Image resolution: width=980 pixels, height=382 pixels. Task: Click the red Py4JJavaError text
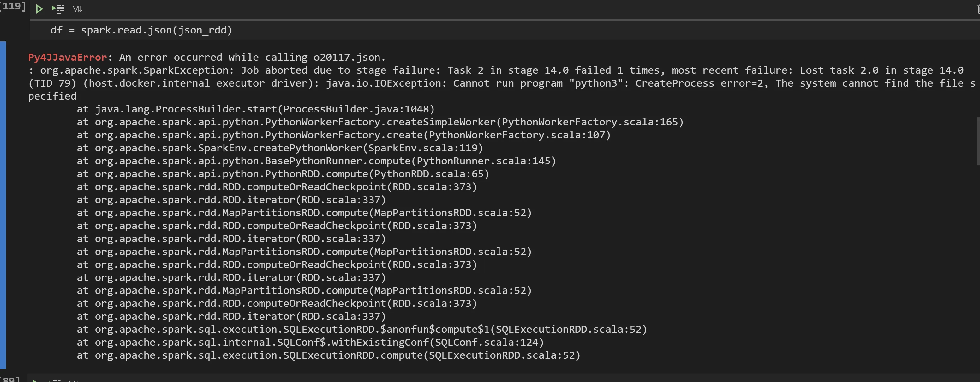pos(67,58)
